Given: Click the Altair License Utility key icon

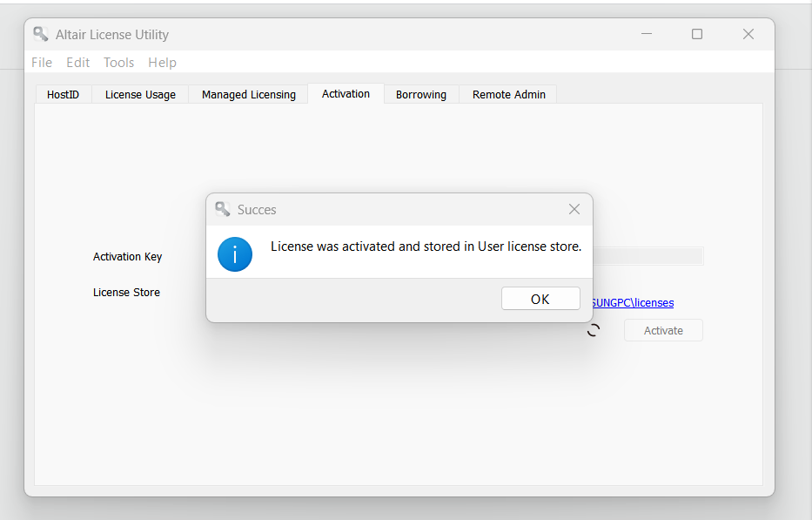Looking at the screenshot, I should tap(41, 34).
